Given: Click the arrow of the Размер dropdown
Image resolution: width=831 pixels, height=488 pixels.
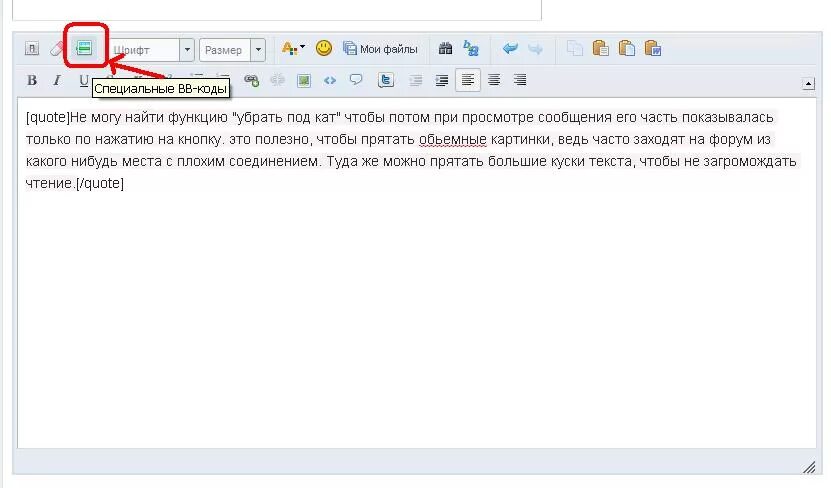Looking at the screenshot, I should point(258,50).
